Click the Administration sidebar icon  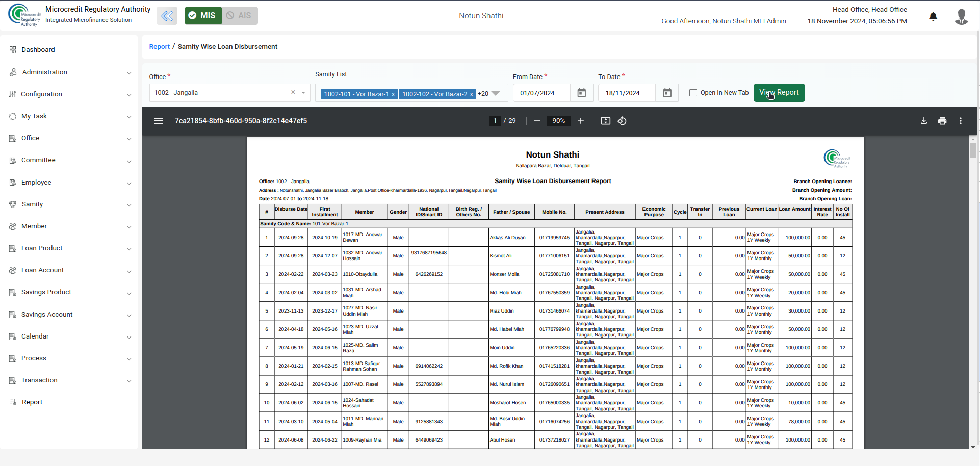[x=13, y=72]
